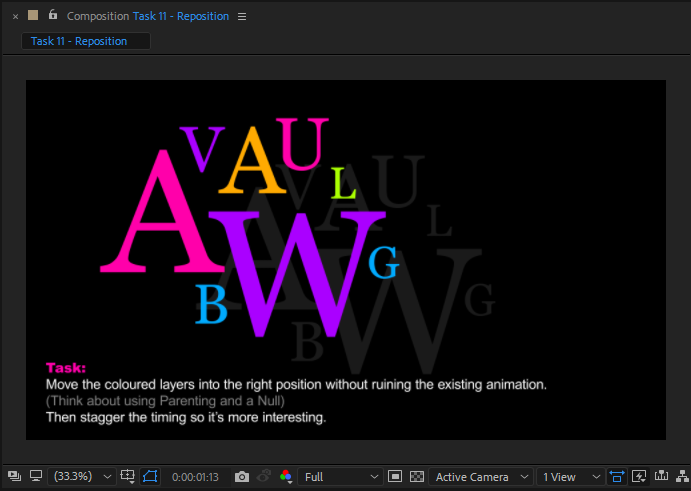Click the '(Think about using Parenting and a Null)' text
The image size is (691, 491).
165,401
